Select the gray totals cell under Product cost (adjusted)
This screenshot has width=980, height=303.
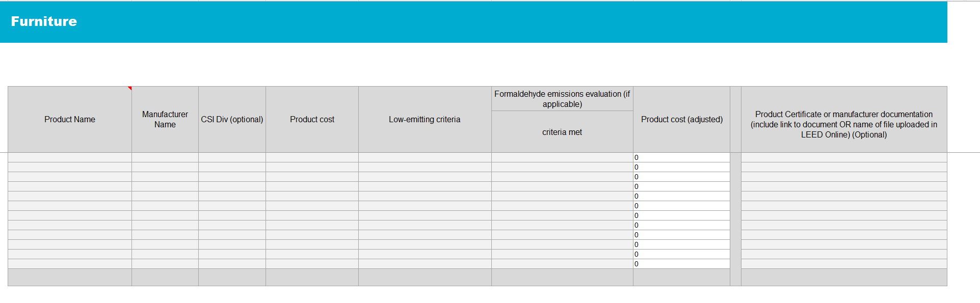click(x=682, y=277)
